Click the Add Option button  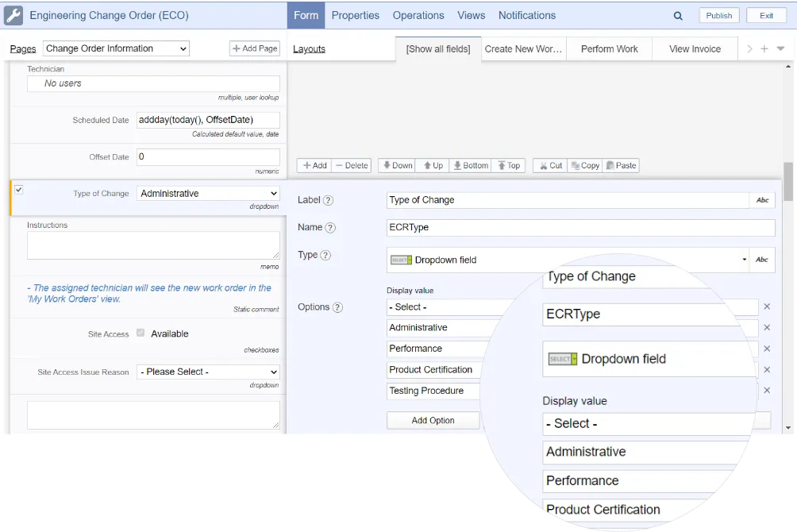(432, 419)
